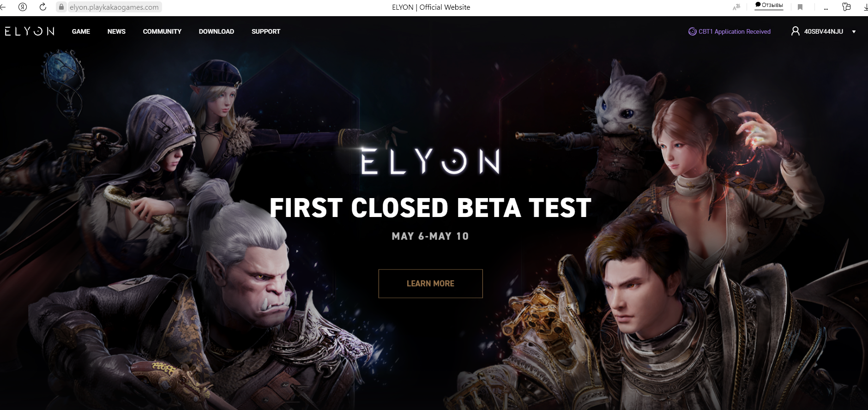Go back using the browser back arrow
The width and height of the screenshot is (868, 410).
pyautogui.click(x=3, y=7)
